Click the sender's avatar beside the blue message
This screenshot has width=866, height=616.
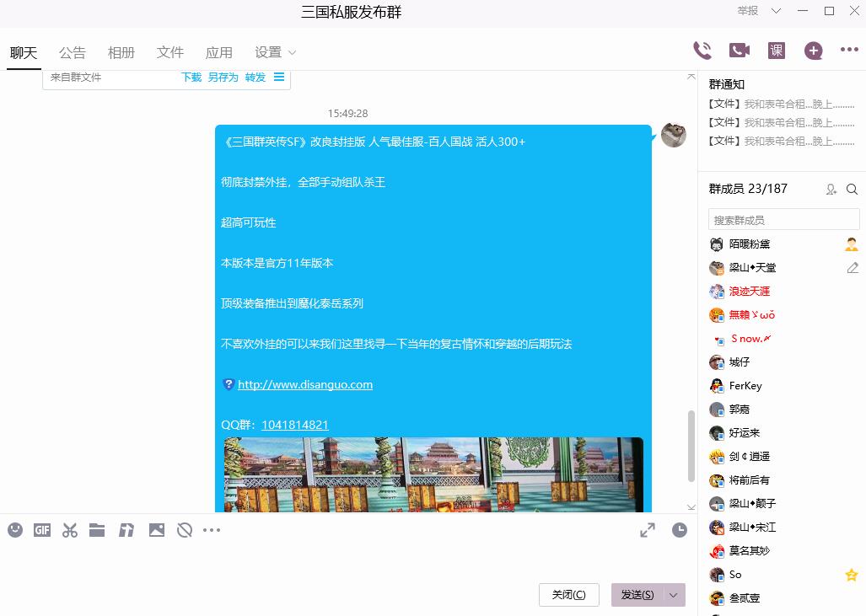tap(674, 135)
